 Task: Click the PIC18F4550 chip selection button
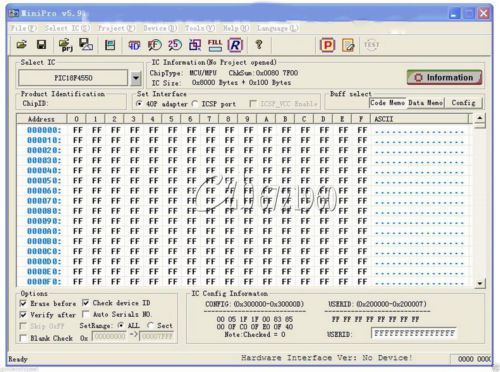tap(73, 78)
